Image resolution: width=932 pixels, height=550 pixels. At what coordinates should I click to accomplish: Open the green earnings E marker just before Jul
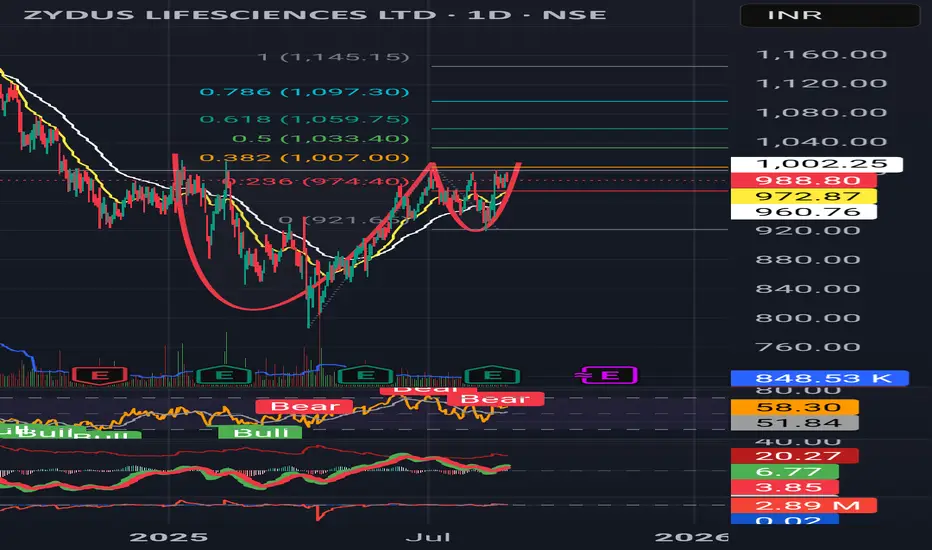tap(366, 375)
